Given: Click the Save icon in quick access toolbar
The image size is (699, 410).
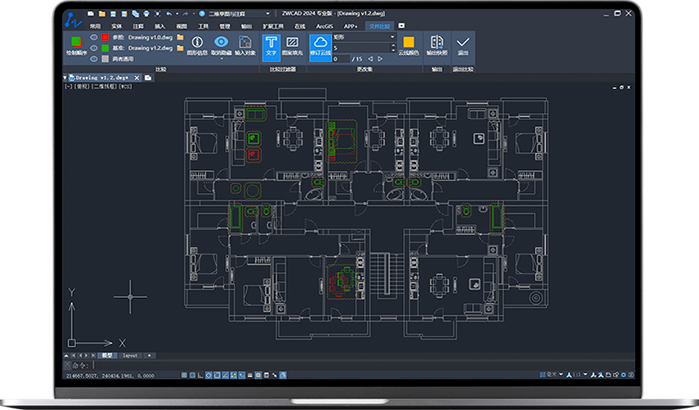Looking at the screenshot, I should [x=113, y=14].
